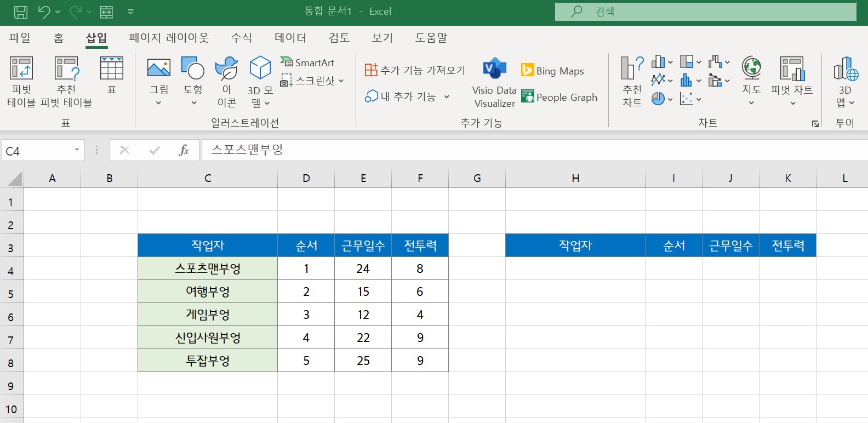Select cell containing 신입사원부엉
The height and width of the screenshot is (423, 868).
(x=208, y=338)
